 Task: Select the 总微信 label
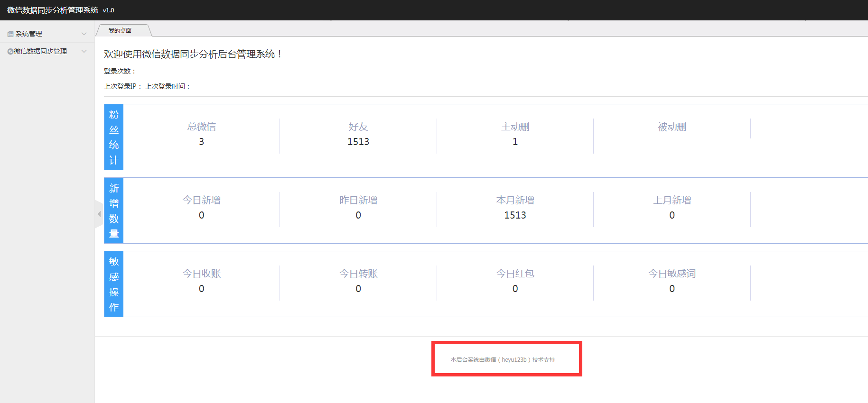(x=202, y=127)
